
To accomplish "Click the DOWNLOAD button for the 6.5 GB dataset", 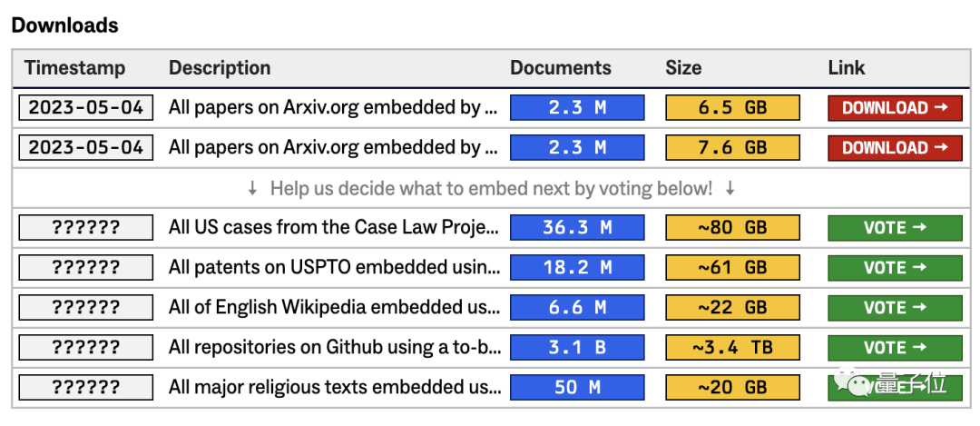I will (895, 107).
